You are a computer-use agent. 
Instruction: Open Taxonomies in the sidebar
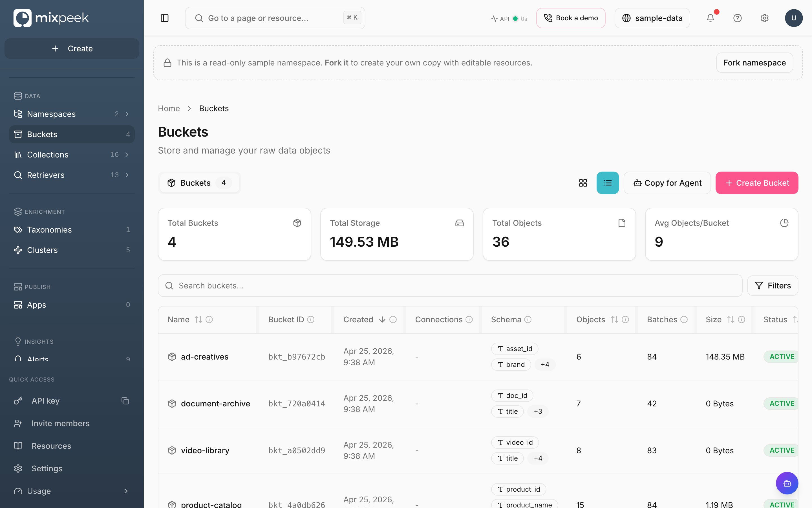tap(72, 230)
